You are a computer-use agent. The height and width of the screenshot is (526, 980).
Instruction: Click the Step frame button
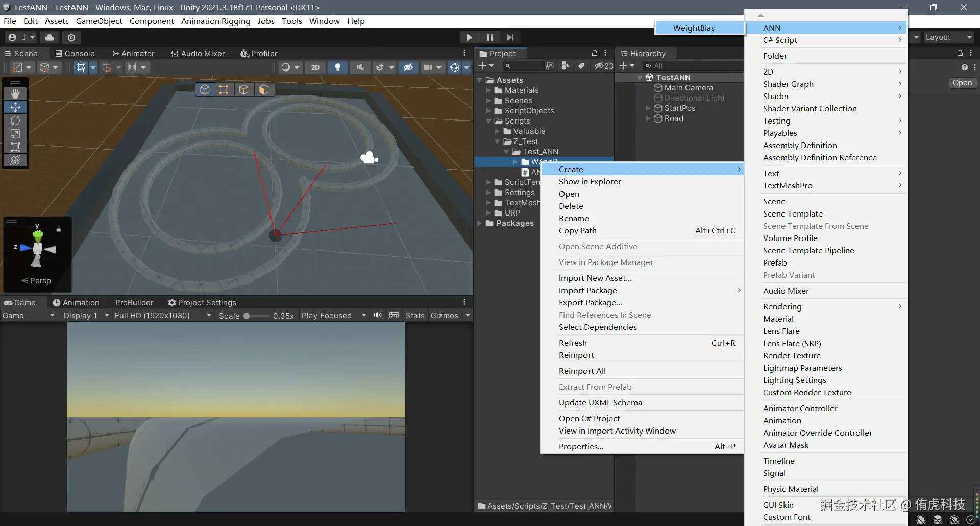coord(510,37)
